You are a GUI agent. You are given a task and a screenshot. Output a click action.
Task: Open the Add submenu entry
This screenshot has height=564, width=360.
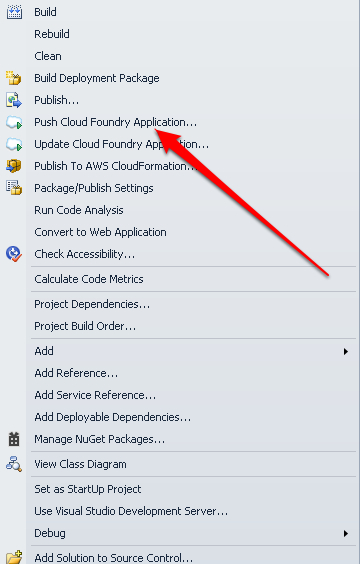coord(44,351)
